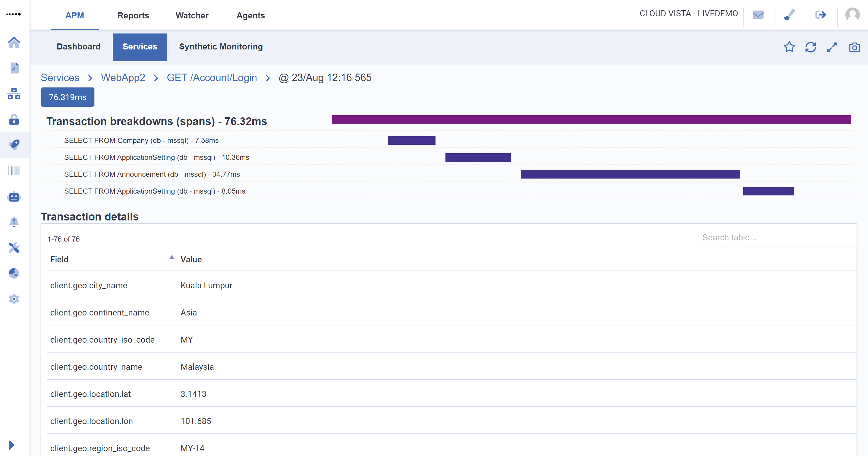868x456 pixels.
Task: Open the robot automation sidebar icon
Action: 14,196
